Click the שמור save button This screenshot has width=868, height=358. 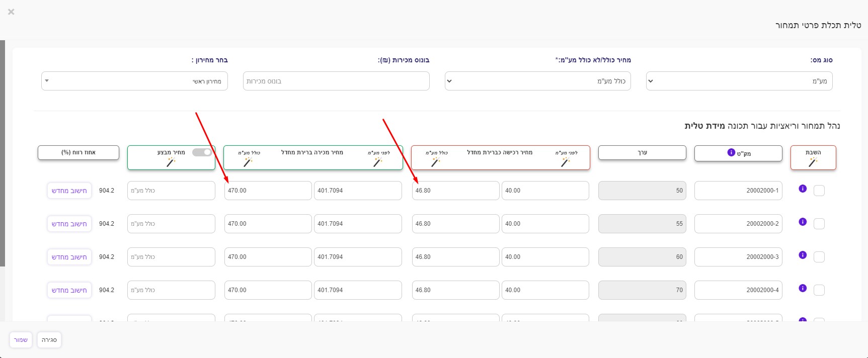(21, 340)
